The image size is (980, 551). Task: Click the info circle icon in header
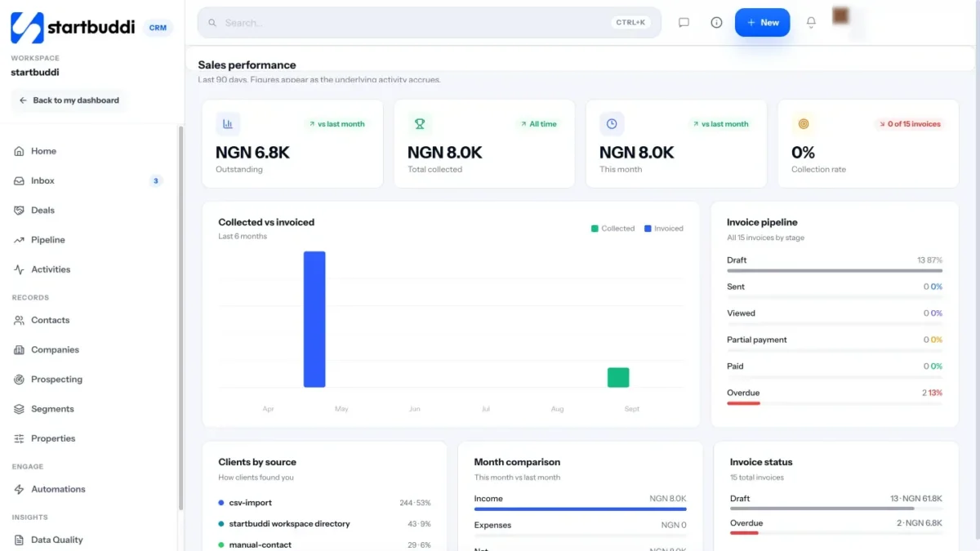(x=716, y=23)
